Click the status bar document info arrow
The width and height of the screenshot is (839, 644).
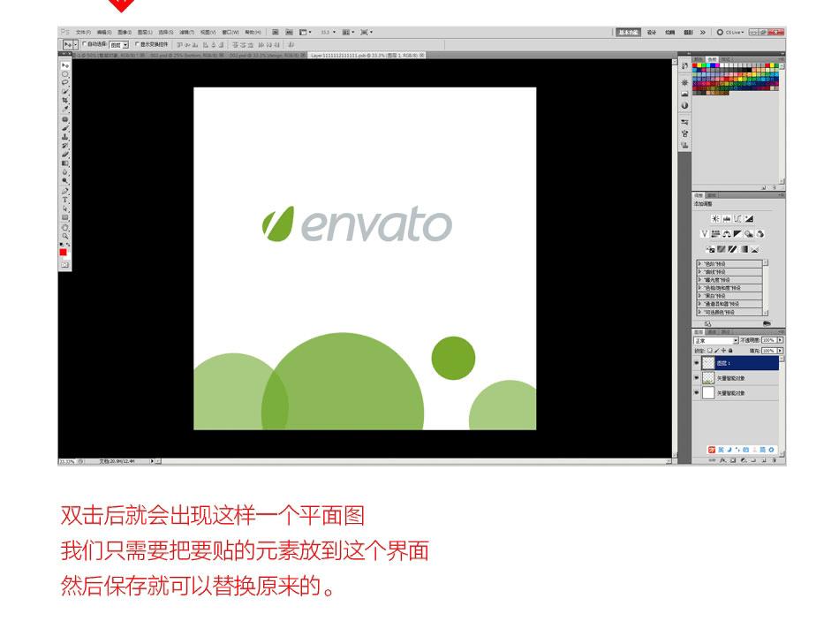(x=152, y=461)
